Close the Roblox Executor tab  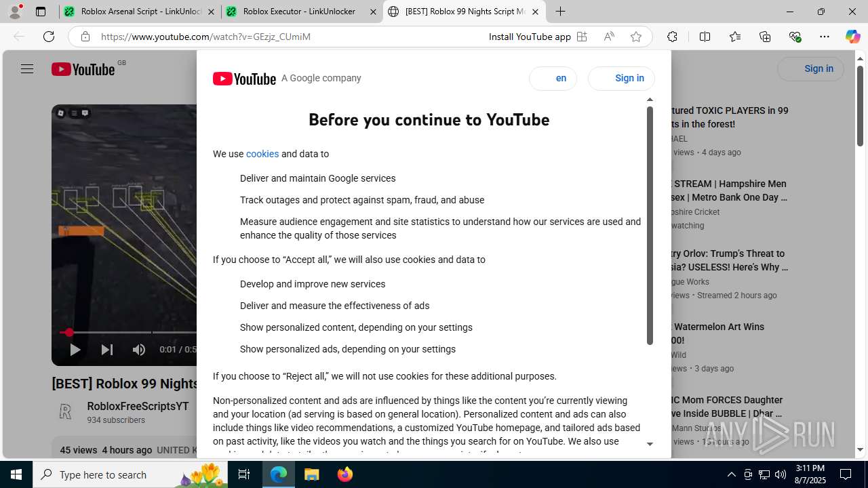coord(373,12)
